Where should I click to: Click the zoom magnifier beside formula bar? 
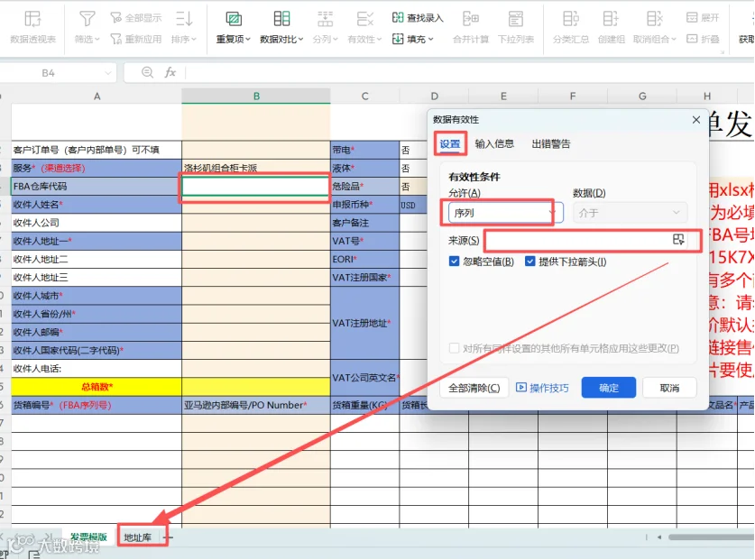(x=147, y=73)
